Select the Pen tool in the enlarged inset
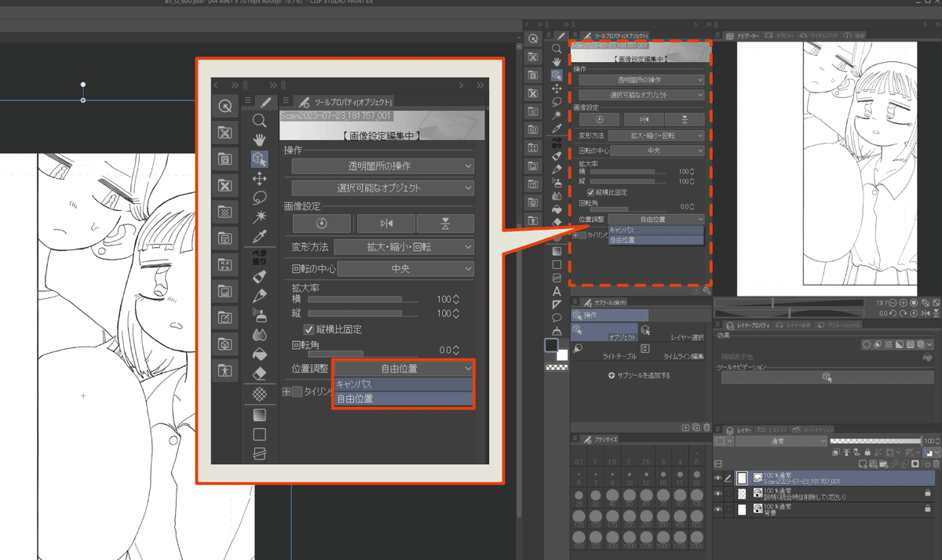The height and width of the screenshot is (560, 942). [x=260, y=296]
